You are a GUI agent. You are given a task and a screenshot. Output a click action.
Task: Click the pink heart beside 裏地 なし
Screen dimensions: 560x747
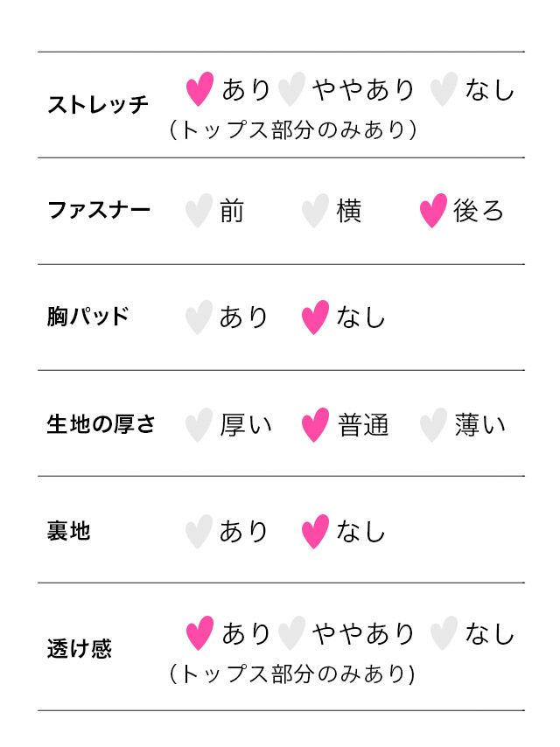(315, 532)
